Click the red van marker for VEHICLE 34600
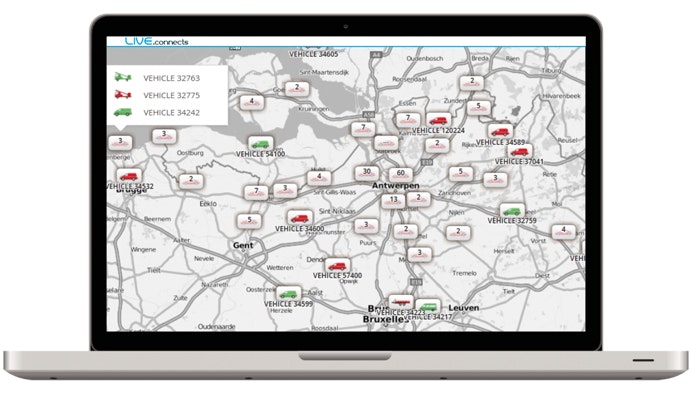This screenshot has width=691, height=393. (300, 218)
